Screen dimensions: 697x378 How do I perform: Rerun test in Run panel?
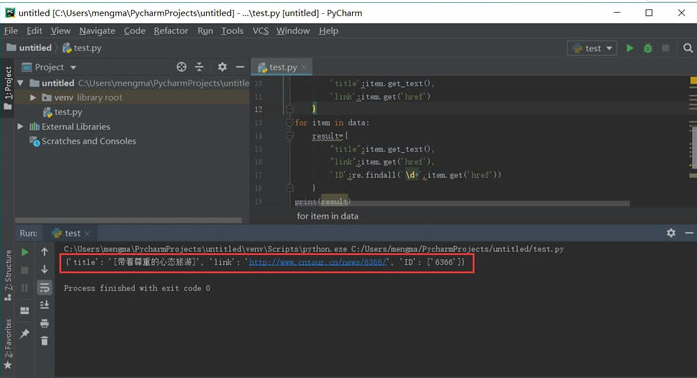[x=25, y=252]
